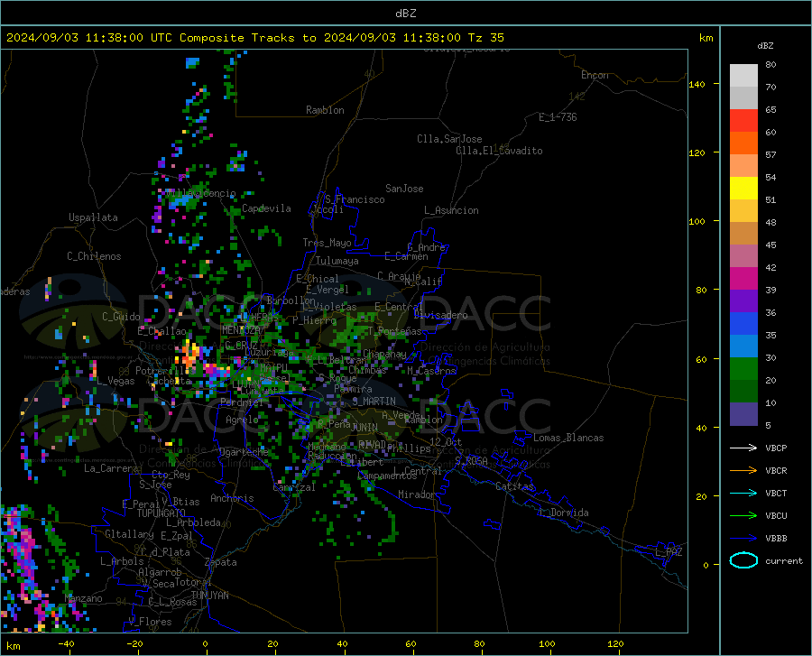The height and width of the screenshot is (656, 812).
Task: Click the 'VBCP' legend label
Action: (776, 448)
